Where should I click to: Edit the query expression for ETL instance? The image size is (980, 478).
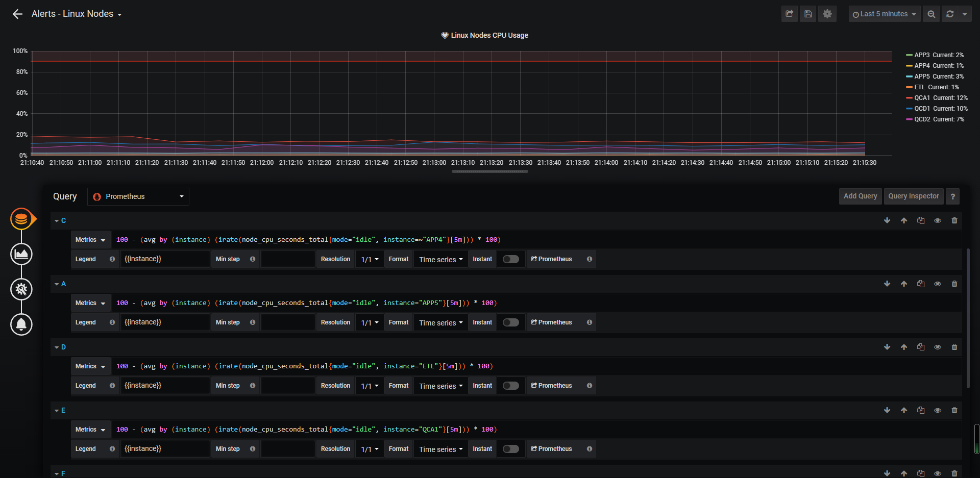point(536,366)
